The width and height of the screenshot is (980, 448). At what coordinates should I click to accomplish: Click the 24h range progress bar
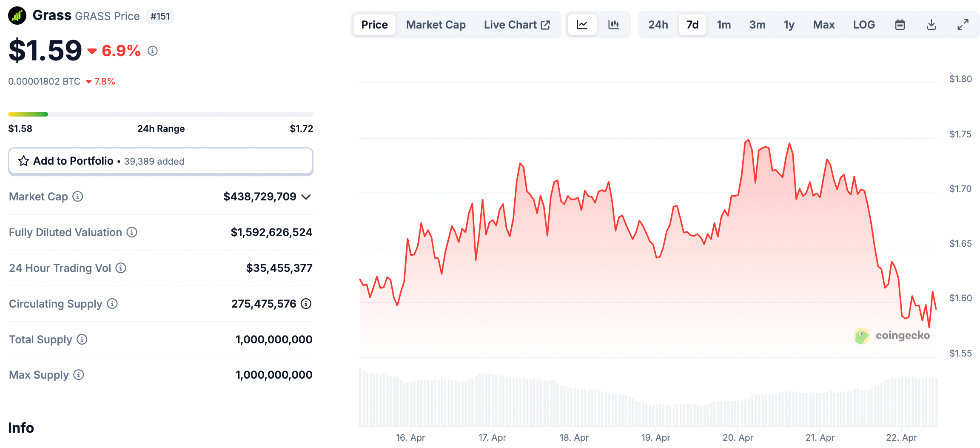tap(161, 114)
